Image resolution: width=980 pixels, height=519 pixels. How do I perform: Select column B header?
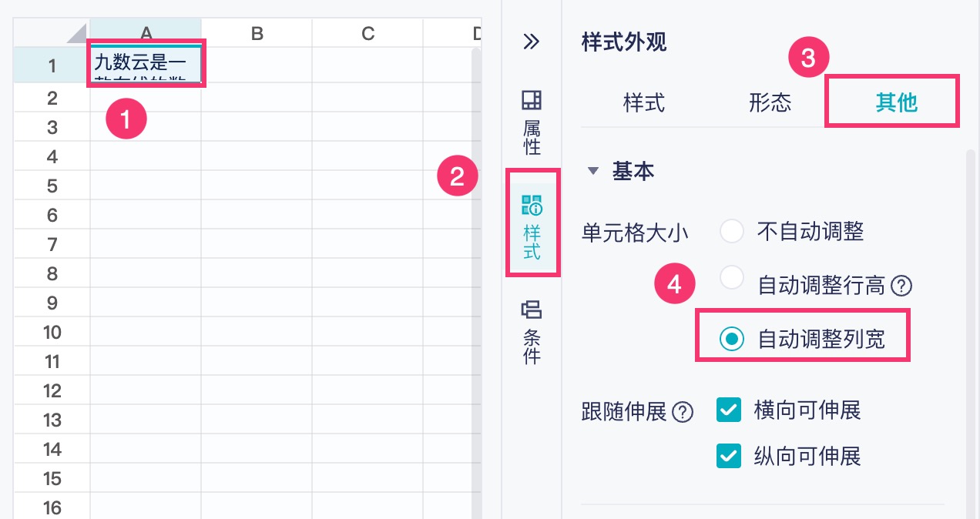click(x=257, y=33)
